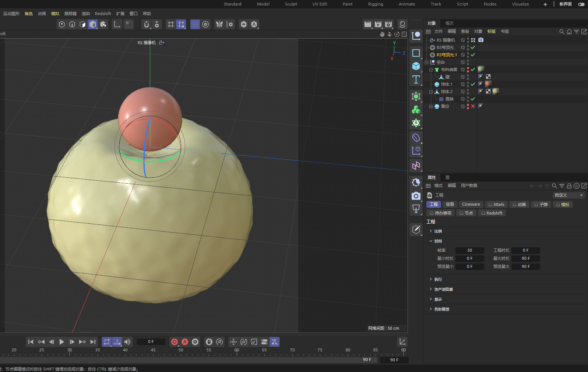Select the cube primitive tool in side palette
The width and height of the screenshot is (588, 372).
[x=416, y=66]
